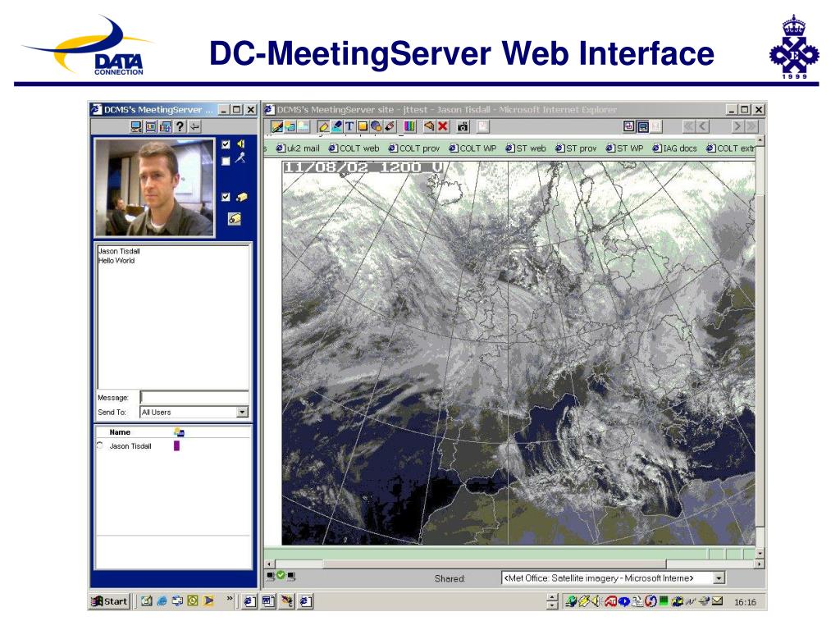Expand hidden quick launch icons chevron
Viewport: 840px width, 630px height.
tap(230, 598)
